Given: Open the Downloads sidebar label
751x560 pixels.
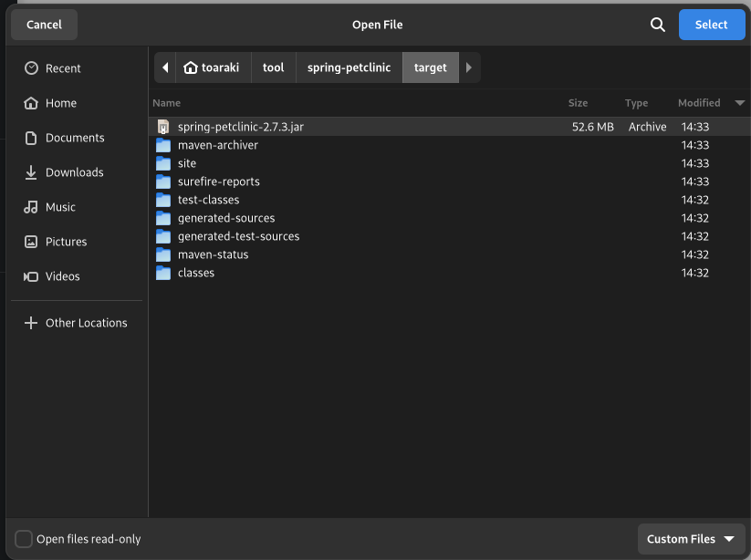Looking at the screenshot, I should click(75, 172).
